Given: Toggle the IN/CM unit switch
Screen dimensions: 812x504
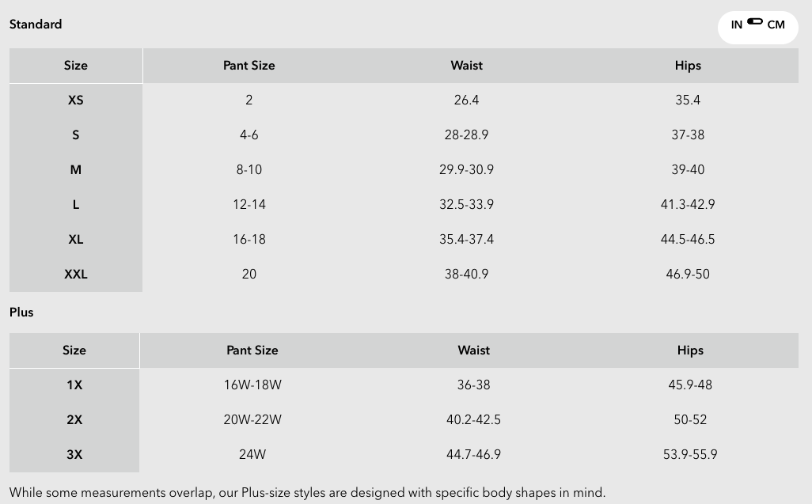Looking at the screenshot, I should pyautogui.click(x=754, y=21).
